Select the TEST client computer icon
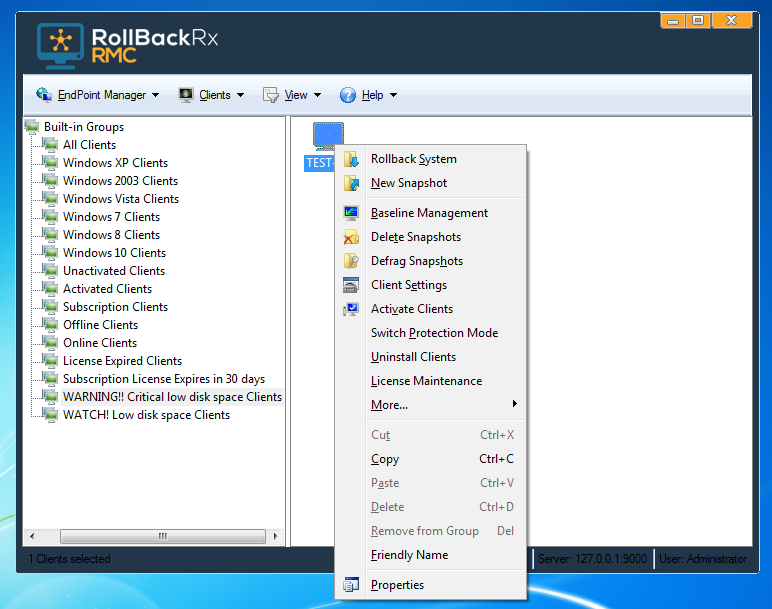 (x=328, y=136)
